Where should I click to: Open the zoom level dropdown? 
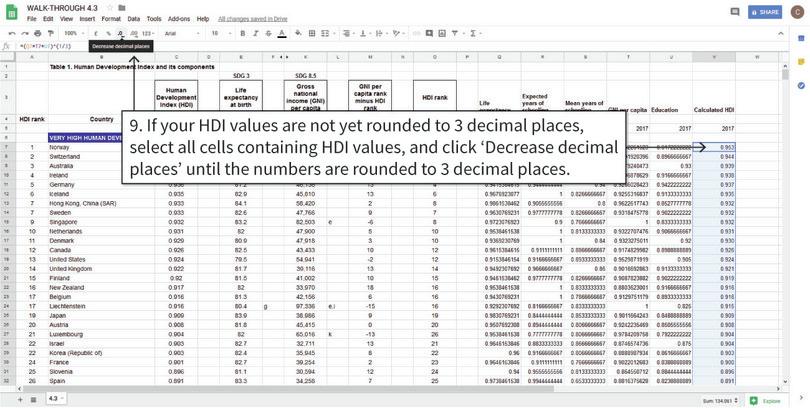tap(74, 33)
